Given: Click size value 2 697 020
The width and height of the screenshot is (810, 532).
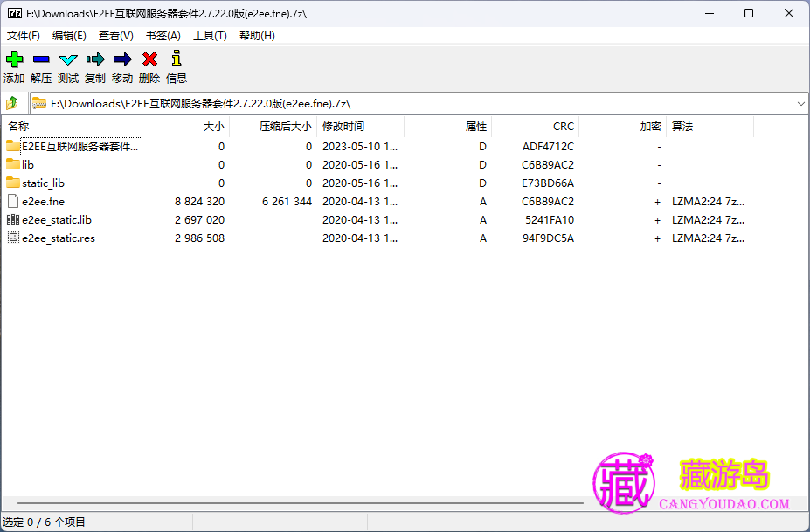Looking at the screenshot, I should 199,219.
